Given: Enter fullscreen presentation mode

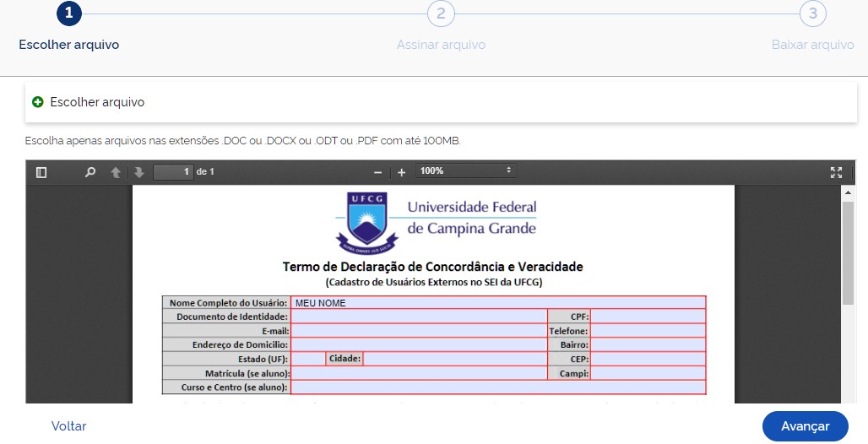Looking at the screenshot, I should 836,172.
